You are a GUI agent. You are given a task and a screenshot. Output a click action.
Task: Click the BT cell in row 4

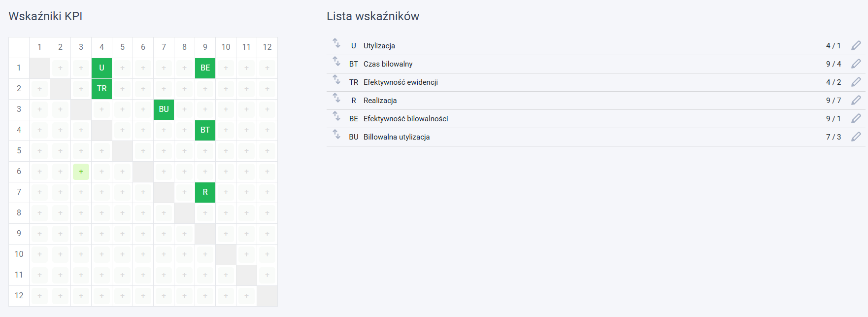click(205, 130)
